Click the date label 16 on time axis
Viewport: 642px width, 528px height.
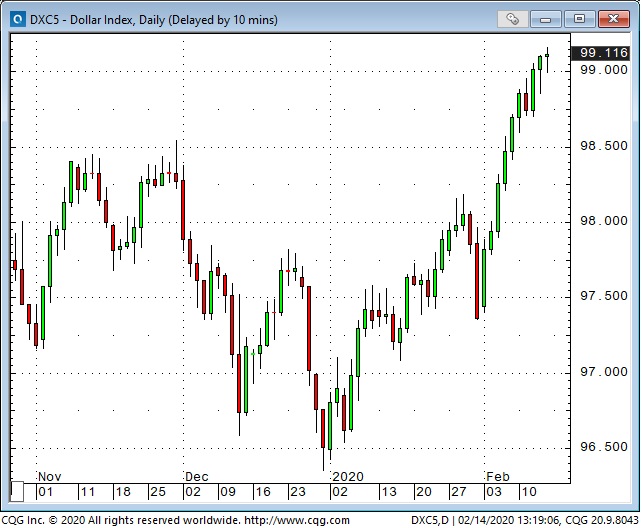[262, 492]
